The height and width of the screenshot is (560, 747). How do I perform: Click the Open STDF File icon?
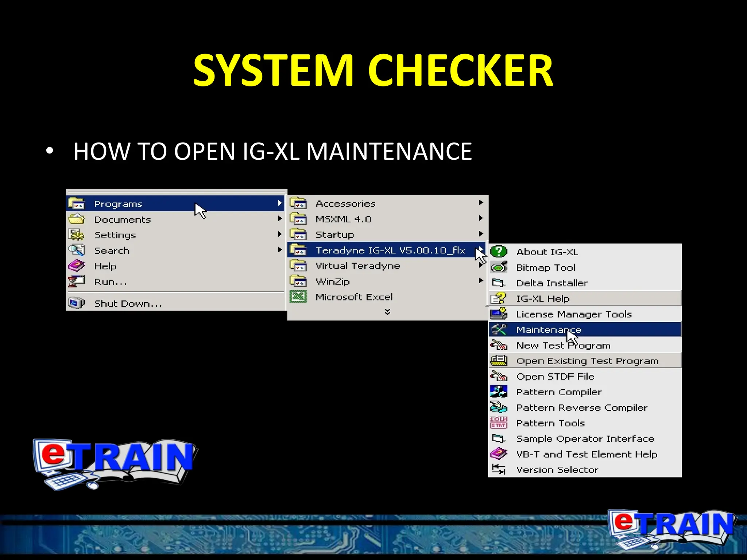(499, 376)
